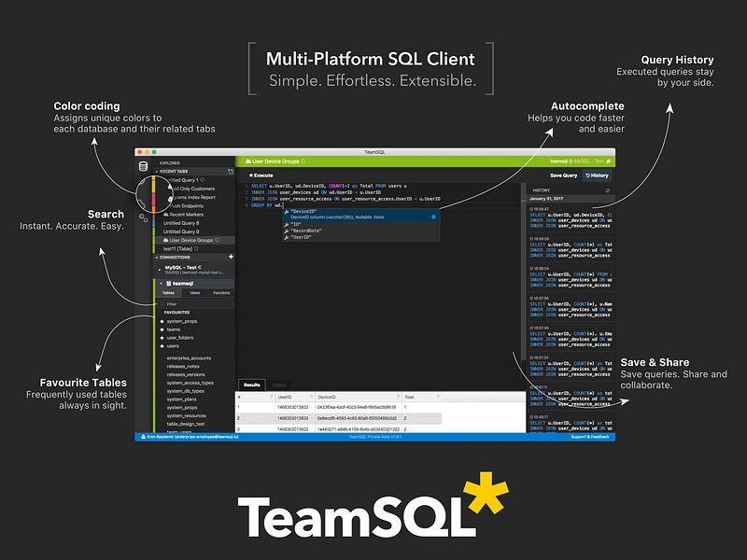Collapse the RECENT TABS section
Screen dimensions: 747x560
tap(156, 171)
